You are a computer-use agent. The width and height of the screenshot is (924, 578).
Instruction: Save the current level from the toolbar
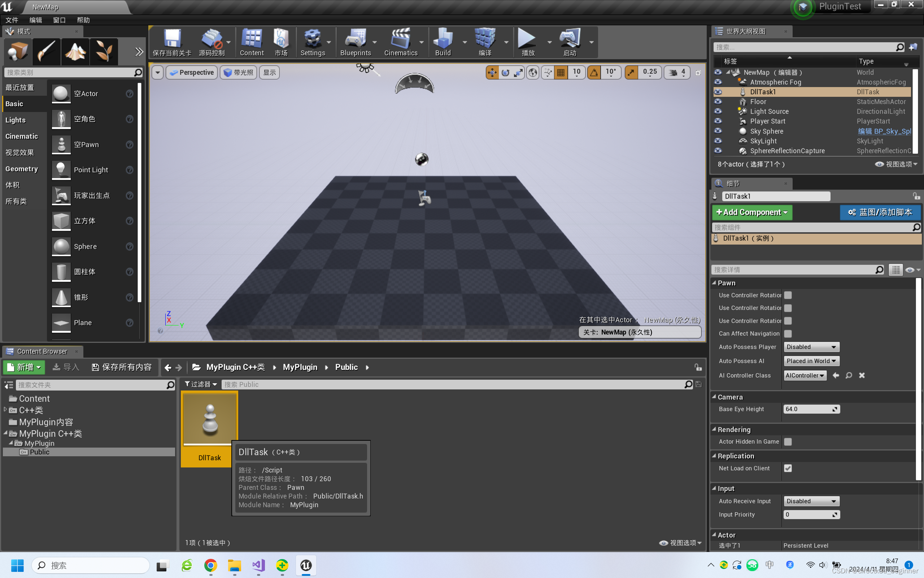click(172, 42)
